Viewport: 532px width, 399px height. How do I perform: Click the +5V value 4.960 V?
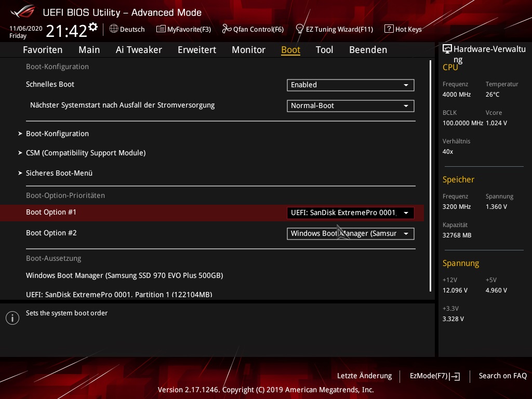point(496,290)
